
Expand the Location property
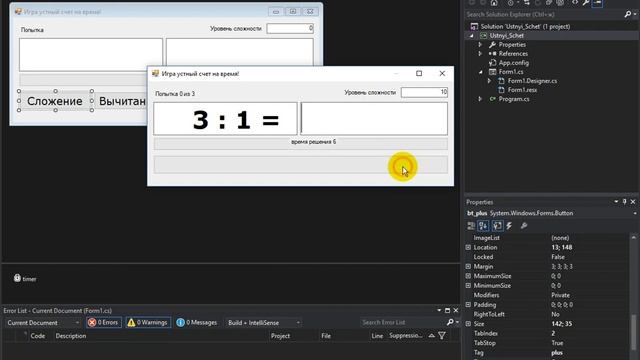point(468,247)
